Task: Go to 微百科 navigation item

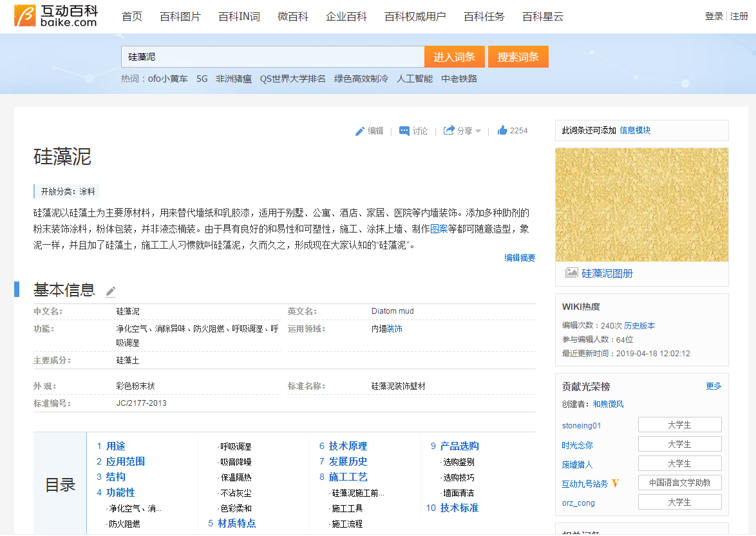Action: [292, 17]
